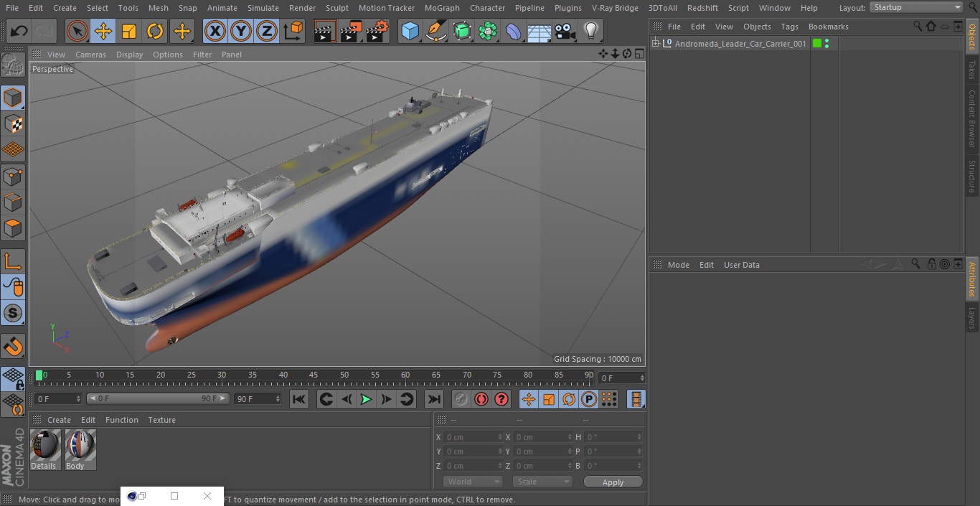This screenshot has height=506, width=980.
Task: Open Material Manager Create menu
Action: pyautogui.click(x=59, y=420)
